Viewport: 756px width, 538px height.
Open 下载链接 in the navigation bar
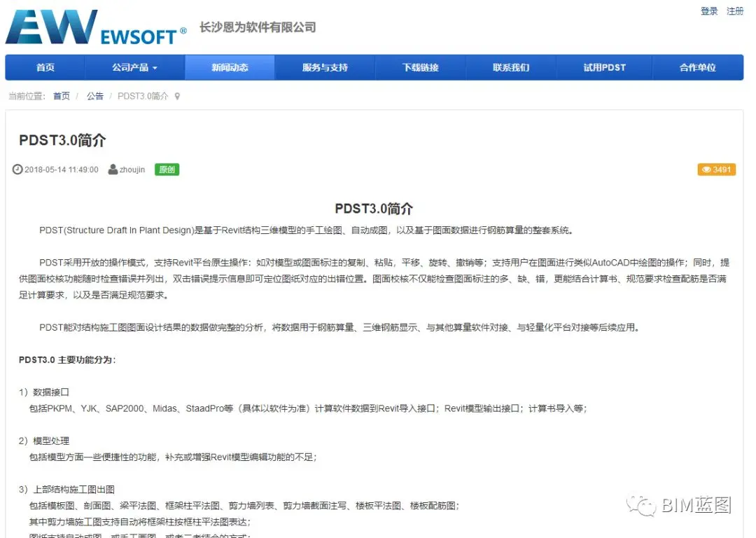[x=421, y=67]
